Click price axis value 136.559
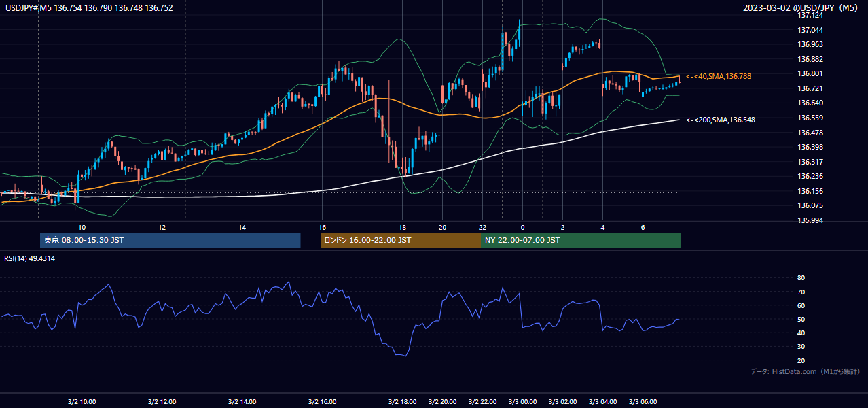The image size is (868, 408). click(x=810, y=118)
